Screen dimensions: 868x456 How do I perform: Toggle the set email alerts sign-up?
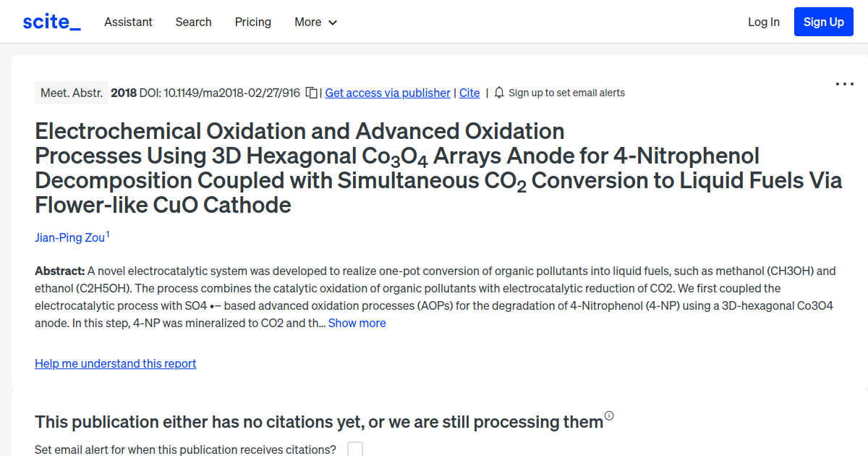[567, 93]
